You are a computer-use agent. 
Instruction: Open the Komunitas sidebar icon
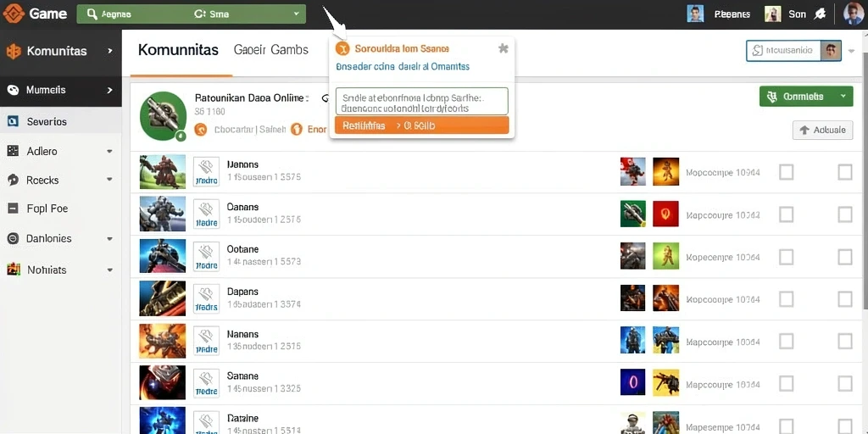click(x=14, y=51)
